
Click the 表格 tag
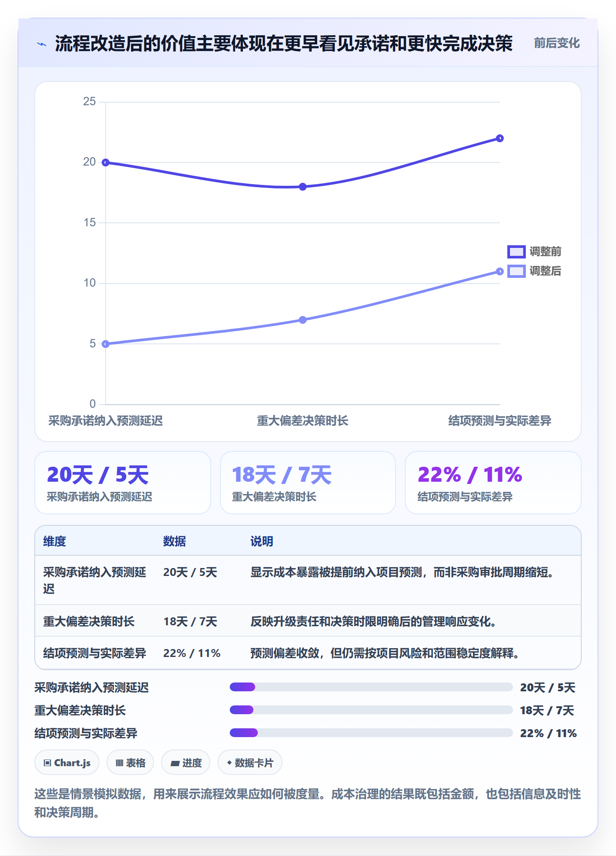click(x=130, y=763)
